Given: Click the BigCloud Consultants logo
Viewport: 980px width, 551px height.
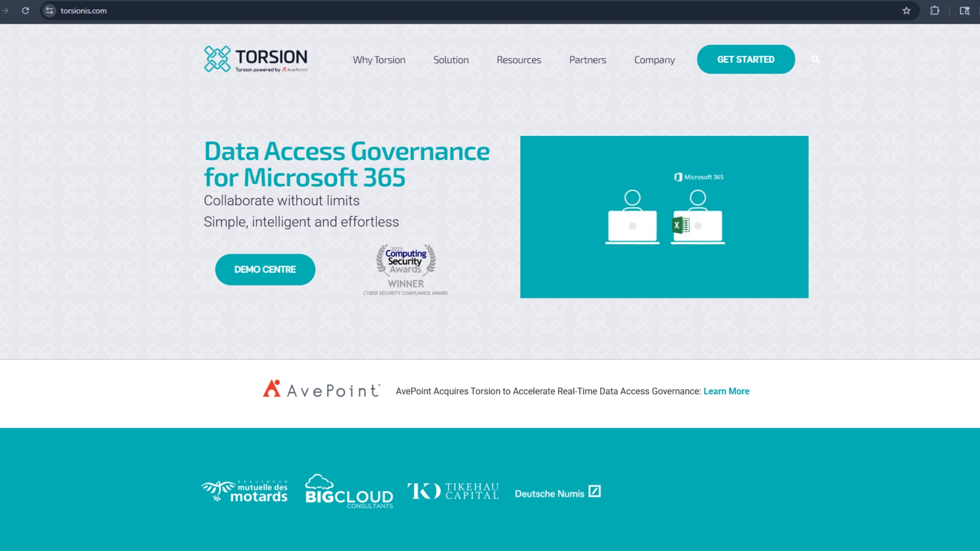Looking at the screenshot, I should 349,492.
